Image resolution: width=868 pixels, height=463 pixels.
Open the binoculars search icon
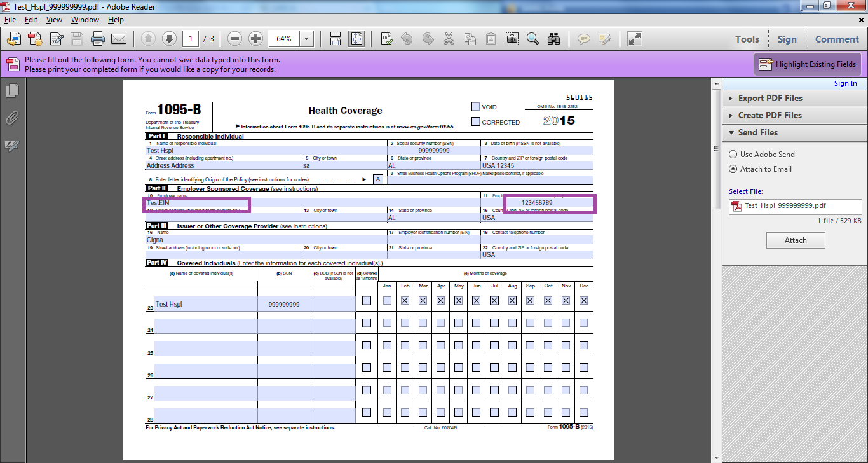[554, 39]
